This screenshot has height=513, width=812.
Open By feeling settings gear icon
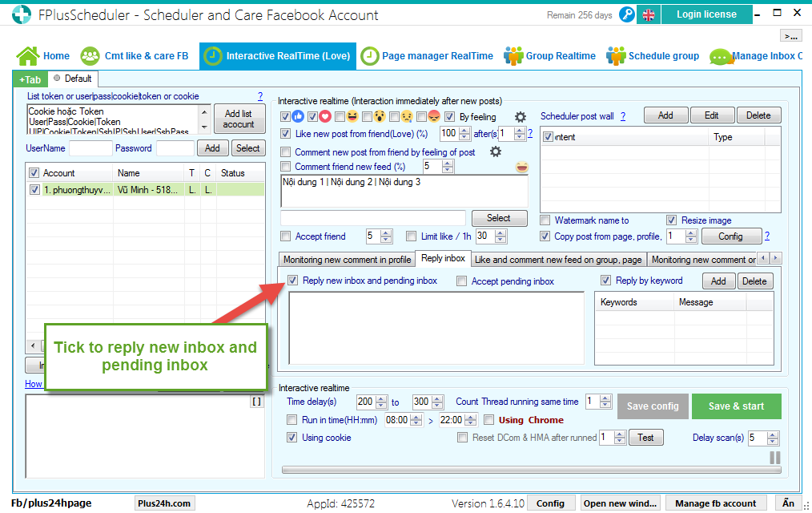[521, 117]
